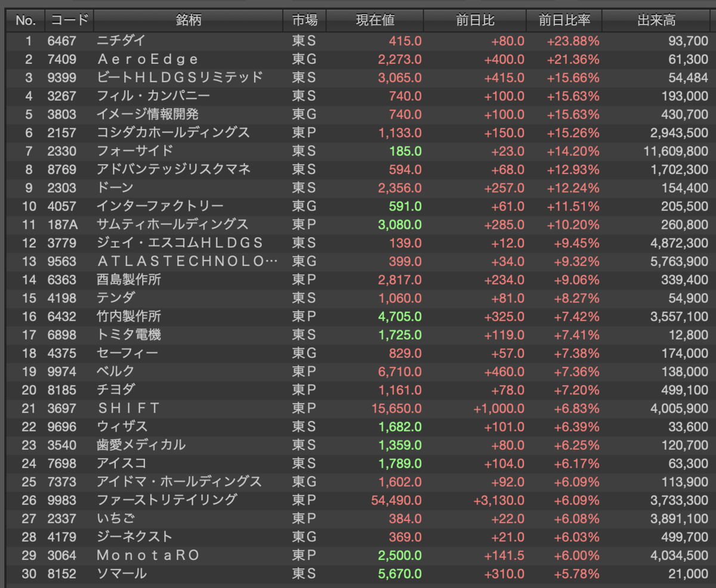Sort by the 前日比 column header
Viewport: 716px width, 588px height.
coord(475,20)
